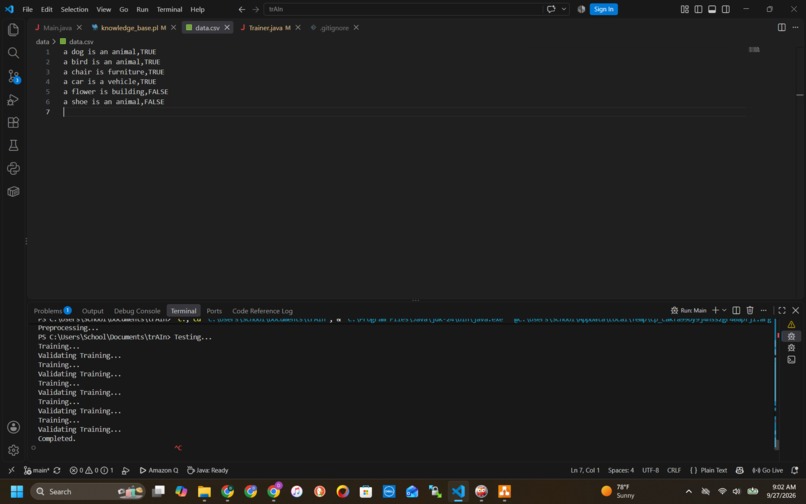Change end of line sequence CRLF

point(674,470)
